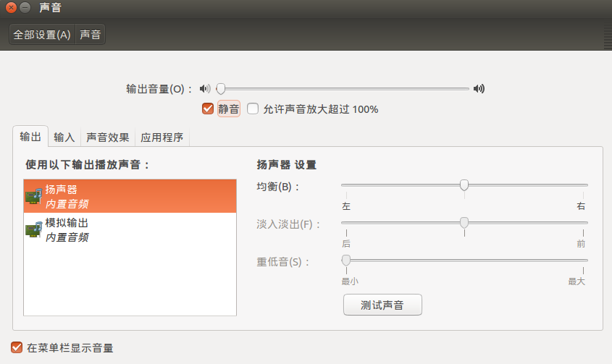Enable 允许声音放大超过 100% checkbox

[x=253, y=109]
